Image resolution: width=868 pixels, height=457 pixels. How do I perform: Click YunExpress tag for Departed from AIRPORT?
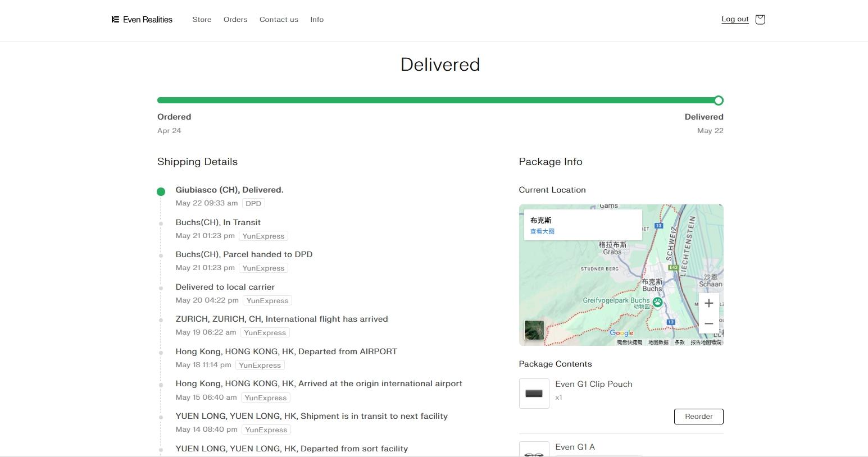[x=260, y=365]
